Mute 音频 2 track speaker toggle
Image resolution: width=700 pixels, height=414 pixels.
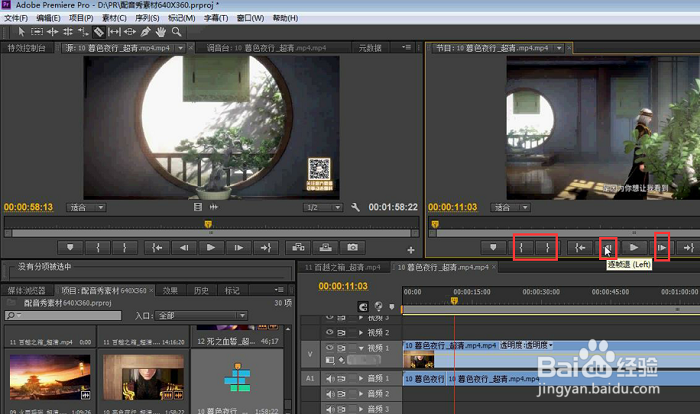[x=330, y=394]
